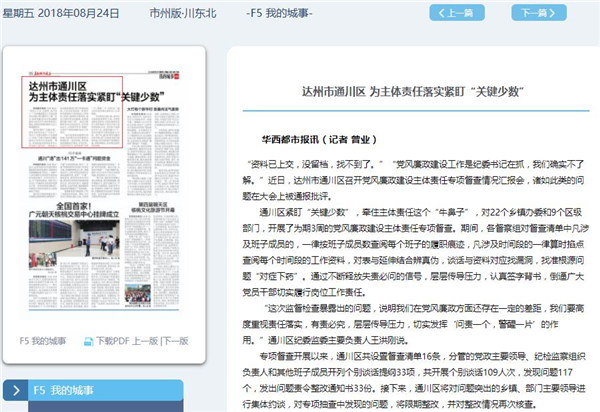Open the 第四届朝天区 article on thumbnail
Image resolution: width=600 pixels, height=412 pixels.
click(153, 207)
